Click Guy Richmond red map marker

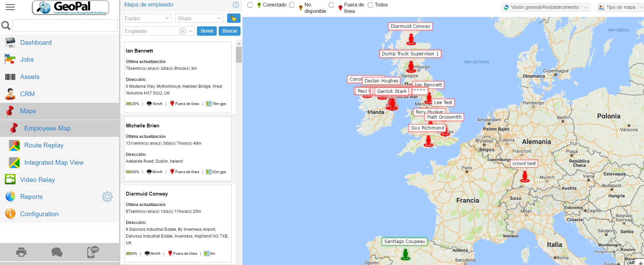[x=429, y=141]
